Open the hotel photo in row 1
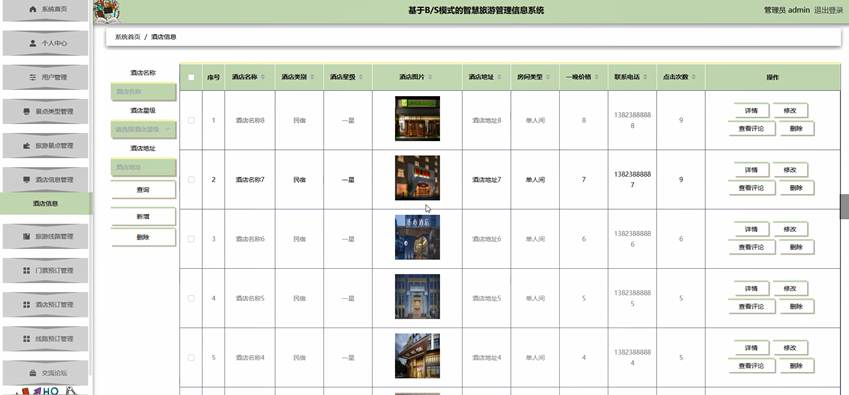This screenshot has height=395, width=849. 417,118
